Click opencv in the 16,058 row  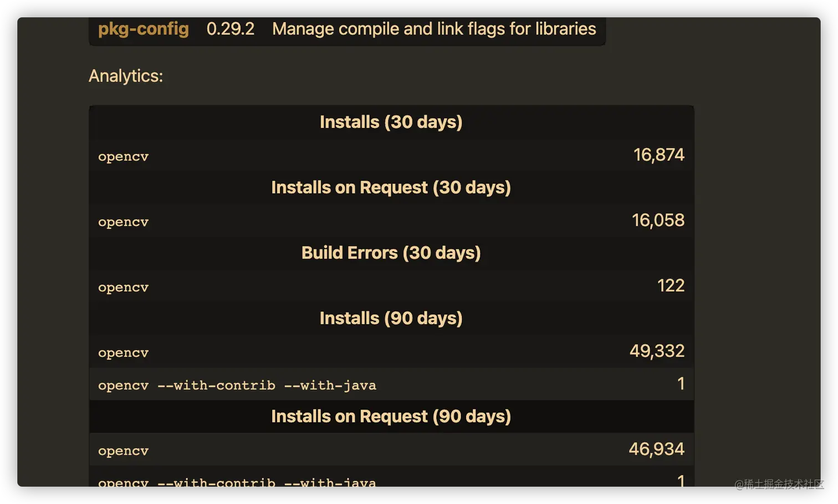[x=123, y=222]
